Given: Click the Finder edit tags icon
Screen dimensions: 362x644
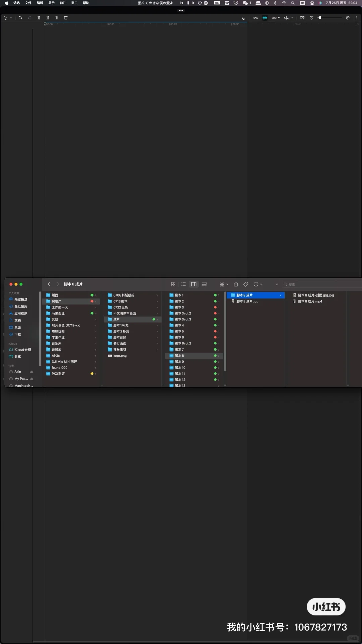Looking at the screenshot, I should pyautogui.click(x=246, y=284).
